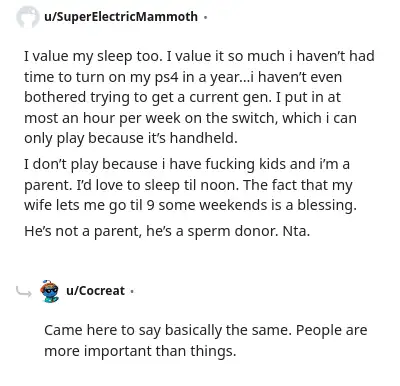This screenshot has width=400, height=386.
Task: Click the line "most an hour per week"
Action: pyautogui.click(x=190, y=118)
